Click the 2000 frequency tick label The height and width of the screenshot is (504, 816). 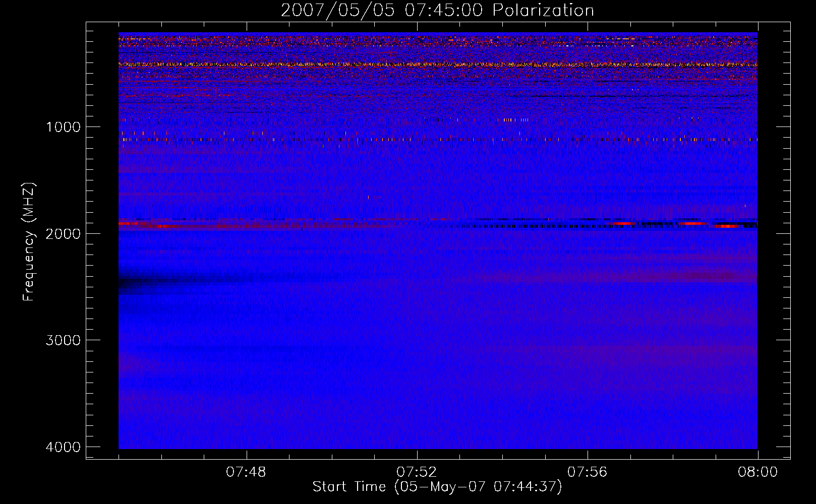[x=63, y=234]
